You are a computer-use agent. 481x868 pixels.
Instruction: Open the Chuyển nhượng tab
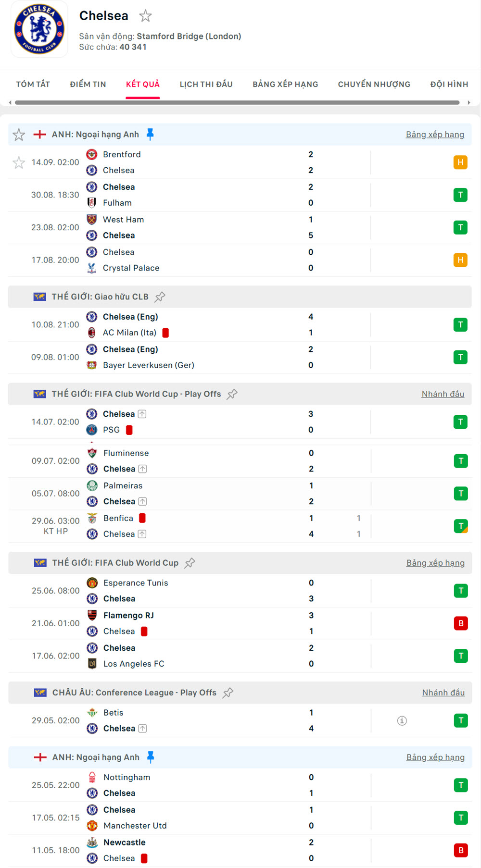374,85
